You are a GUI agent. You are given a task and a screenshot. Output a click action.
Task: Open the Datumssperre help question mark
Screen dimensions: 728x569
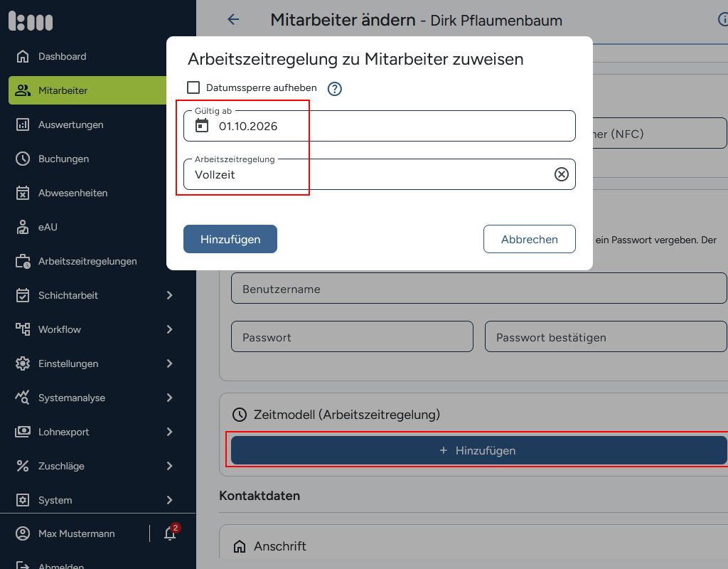tap(335, 89)
